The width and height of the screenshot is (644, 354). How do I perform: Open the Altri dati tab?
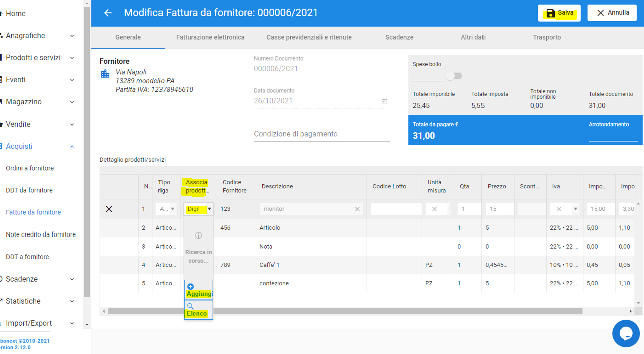473,37
